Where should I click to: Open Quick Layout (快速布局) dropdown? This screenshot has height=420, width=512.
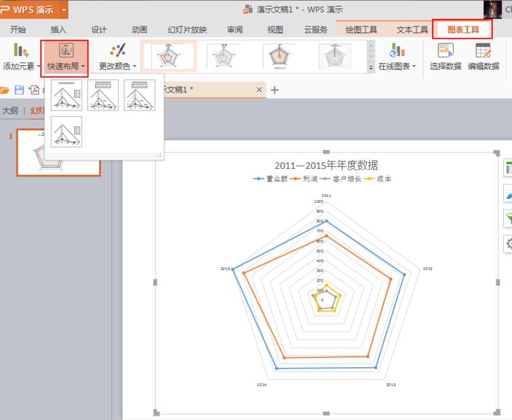65,58
